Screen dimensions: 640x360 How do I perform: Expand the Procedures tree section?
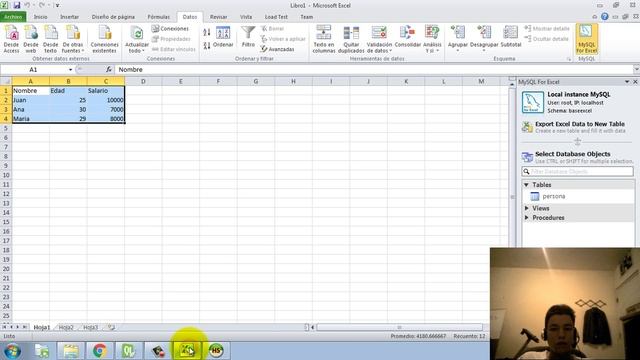coord(526,218)
